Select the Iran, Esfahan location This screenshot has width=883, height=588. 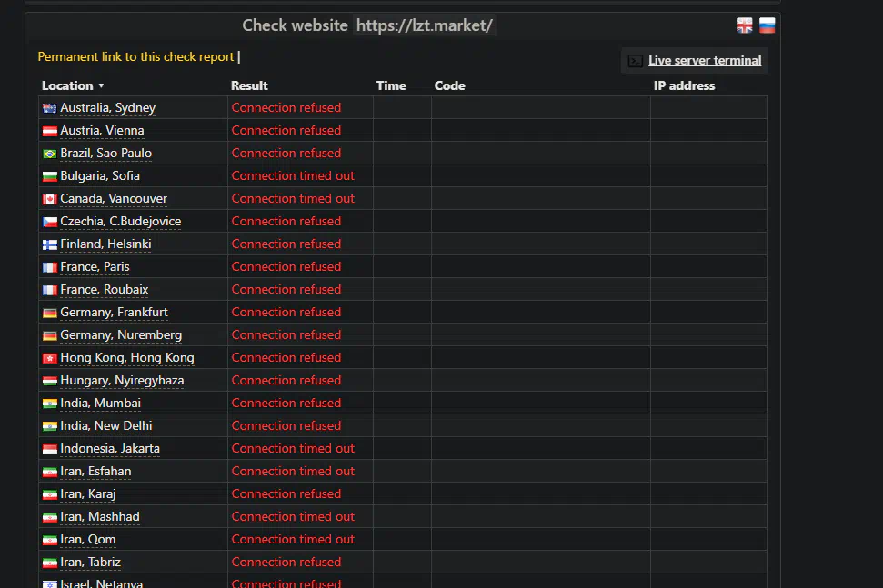coord(95,471)
